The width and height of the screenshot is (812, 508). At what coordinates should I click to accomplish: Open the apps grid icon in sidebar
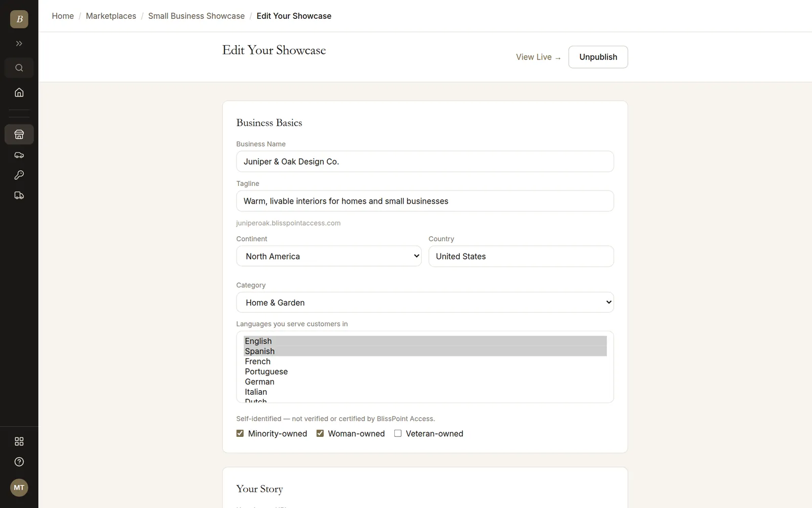pos(19,441)
